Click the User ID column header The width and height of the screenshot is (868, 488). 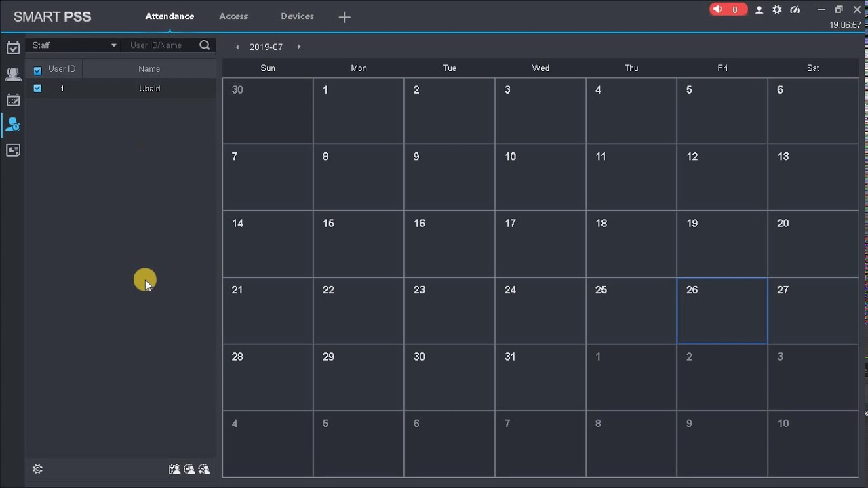pos(62,69)
